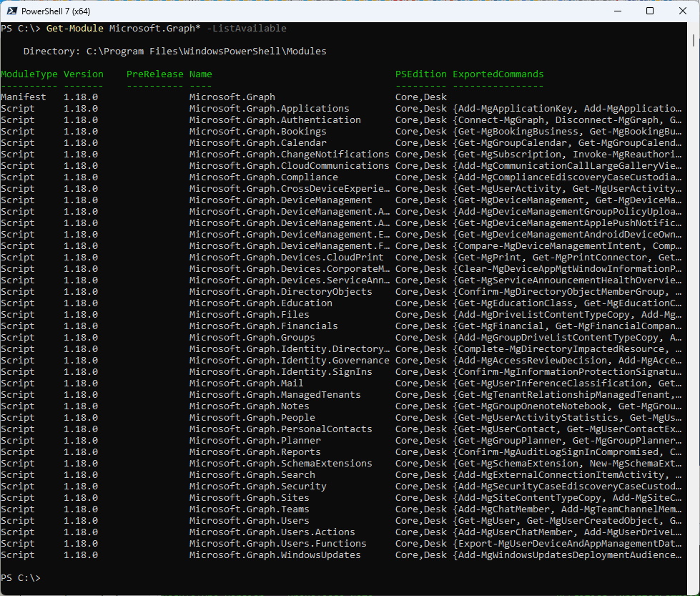This screenshot has width=700, height=596.
Task: Select Microsoft.Graph.Identity.Governance module name
Action: click(x=290, y=361)
